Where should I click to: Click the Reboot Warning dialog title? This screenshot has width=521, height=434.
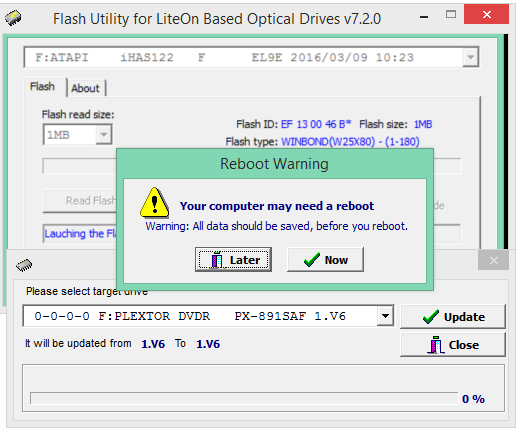(274, 164)
